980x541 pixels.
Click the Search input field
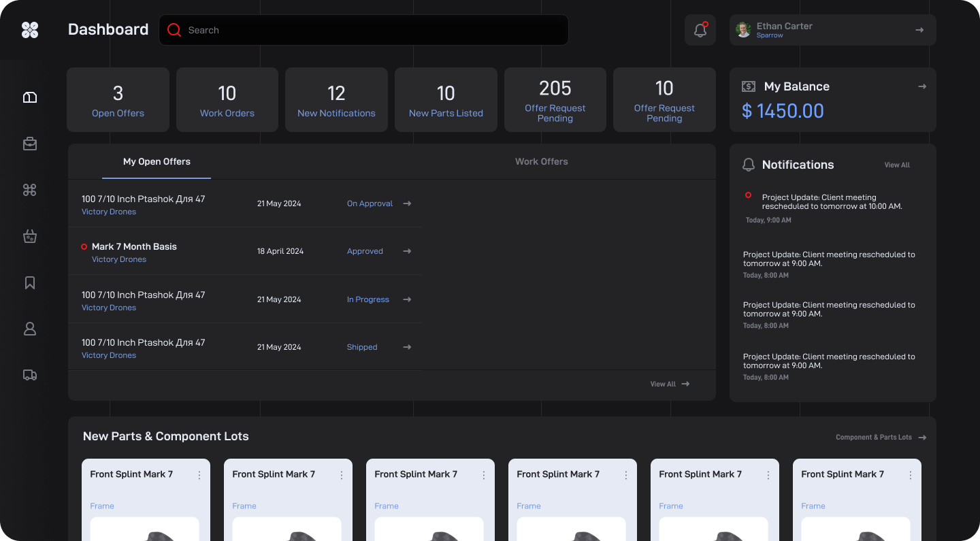pyautogui.click(x=374, y=30)
